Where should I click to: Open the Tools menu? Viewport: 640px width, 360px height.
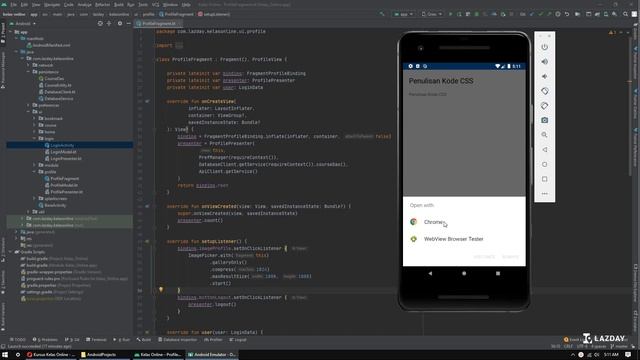pyautogui.click(x=143, y=4)
